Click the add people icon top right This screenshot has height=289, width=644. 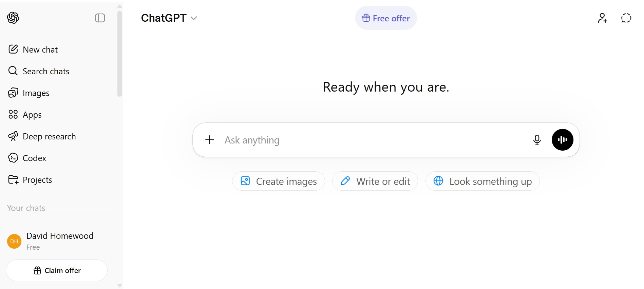coord(602,18)
